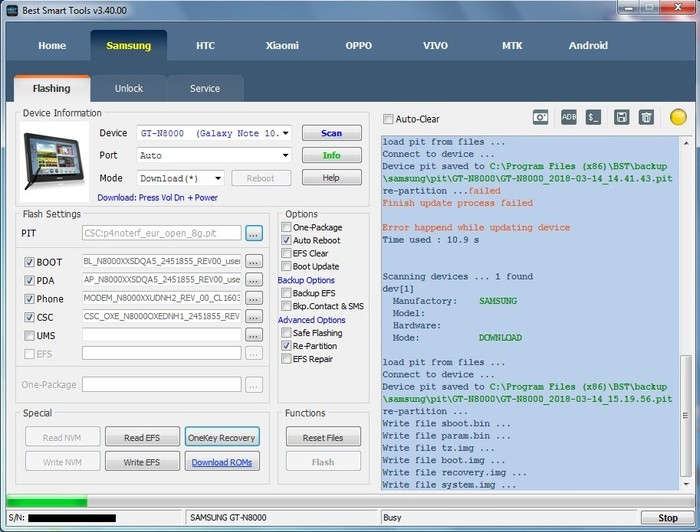Uncheck the CSC checkbox

(29, 317)
